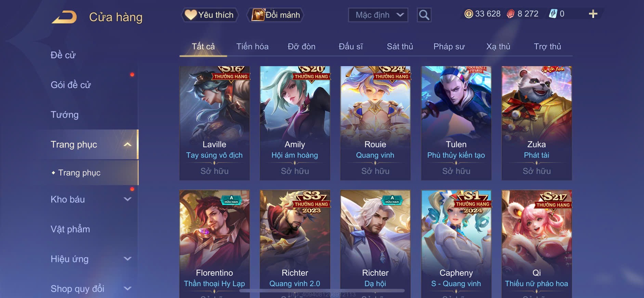Expand Shop quy đổi section
This screenshot has width=644, height=298.
(128, 289)
